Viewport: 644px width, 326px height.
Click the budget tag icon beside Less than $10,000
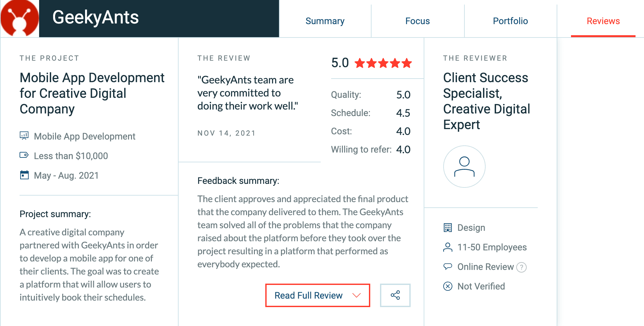pos(24,155)
